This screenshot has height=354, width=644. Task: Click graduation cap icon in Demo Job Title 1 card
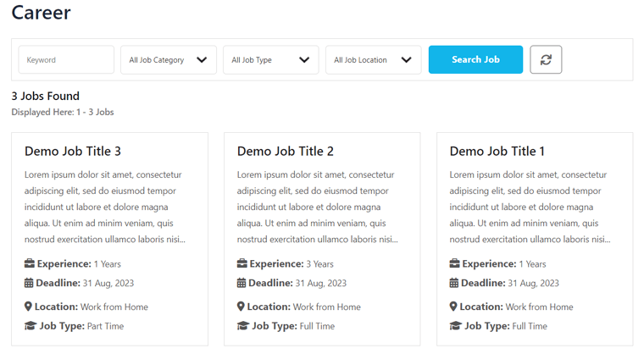tap(455, 326)
